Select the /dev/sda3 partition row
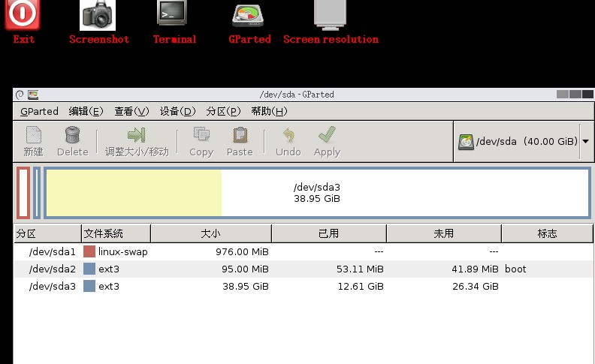This screenshot has width=595, height=364. coord(304,286)
